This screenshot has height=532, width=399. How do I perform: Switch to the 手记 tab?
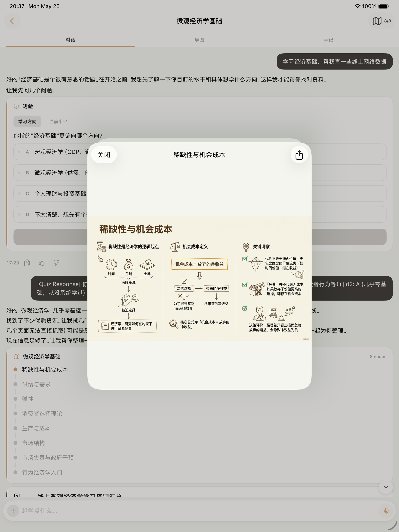click(x=328, y=40)
